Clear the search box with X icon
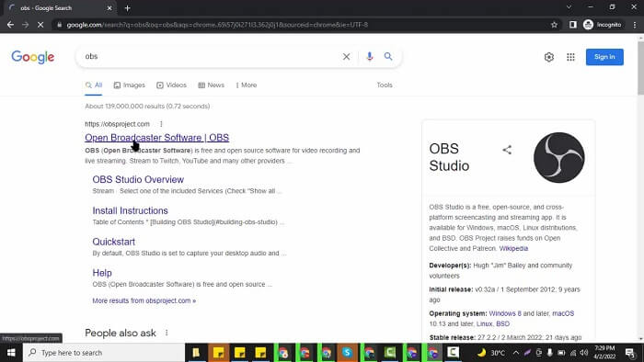 (346, 57)
